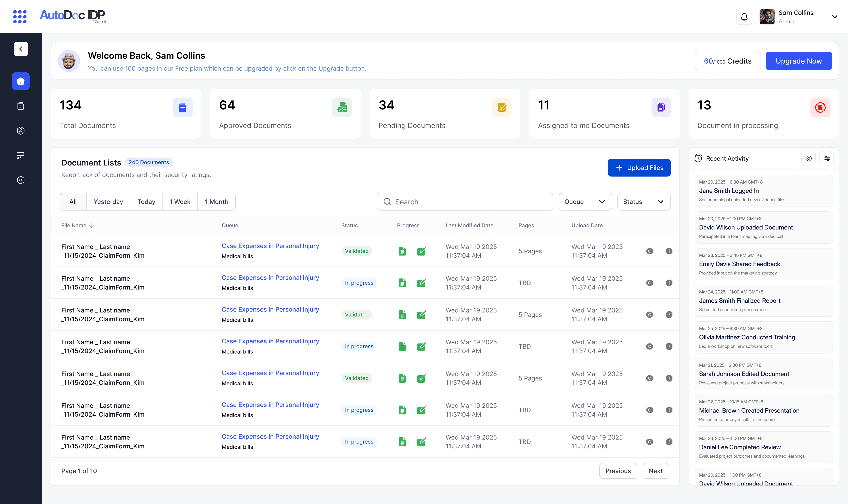The width and height of the screenshot is (848, 504).
Task: Click the notification bell icon
Action: 744,17
